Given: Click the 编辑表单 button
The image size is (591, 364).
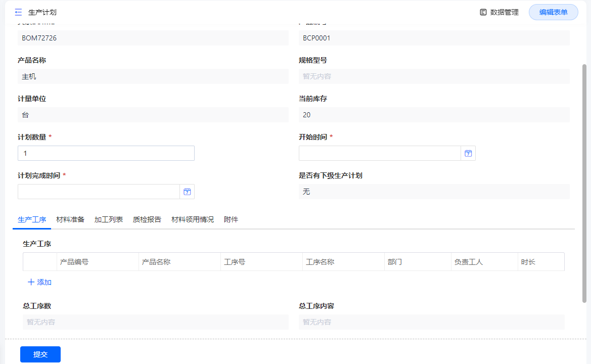Looking at the screenshot, I should pyautogui.click(x=553, y=13).
